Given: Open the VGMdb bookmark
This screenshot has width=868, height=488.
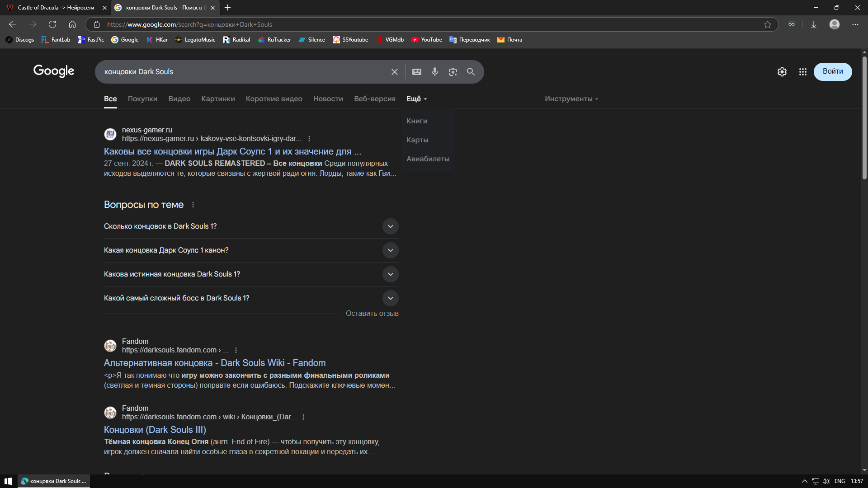Looking at the screenshot, I should pyautogui.click(x=390, y=40).
